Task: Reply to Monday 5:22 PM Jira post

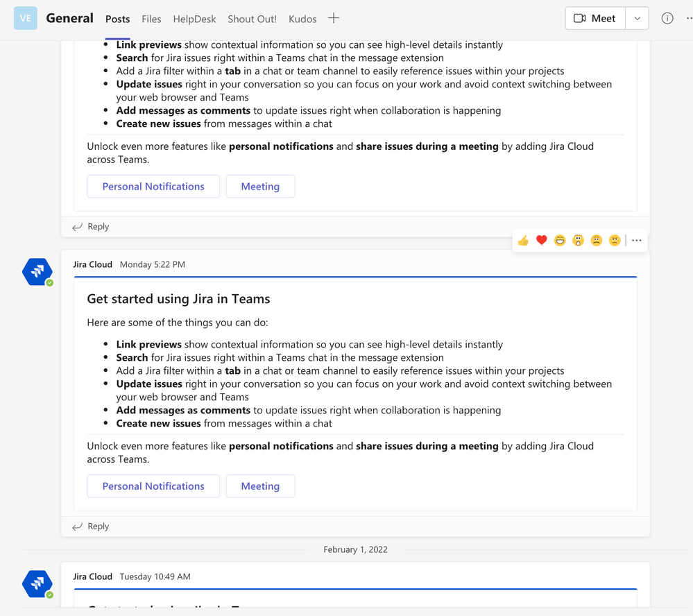Action: click(91, 527)
